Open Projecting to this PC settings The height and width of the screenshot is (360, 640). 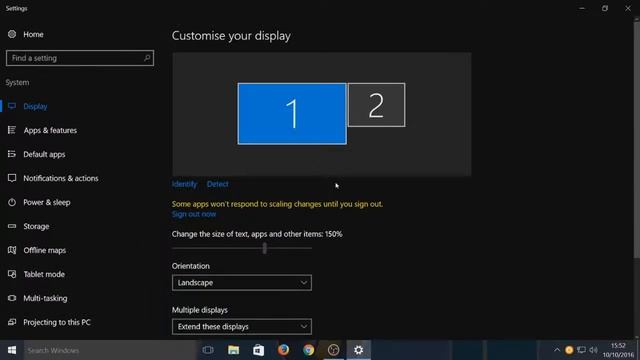click(57, 322)
